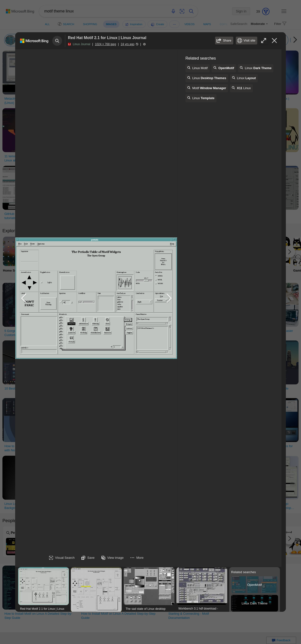Screen dimensions: 301x644
Task: Click the main periodic Motif widgets image
Action: (96, 298)
